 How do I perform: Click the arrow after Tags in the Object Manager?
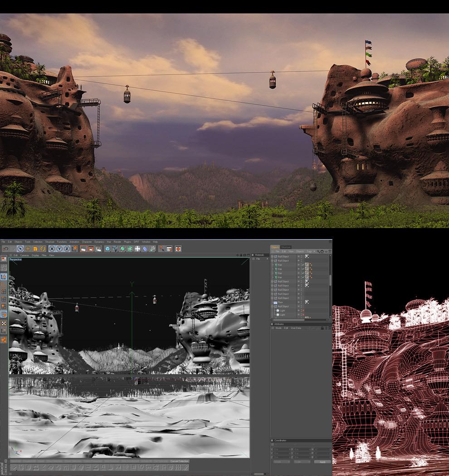pyautogui.click(x=314, y=251)
